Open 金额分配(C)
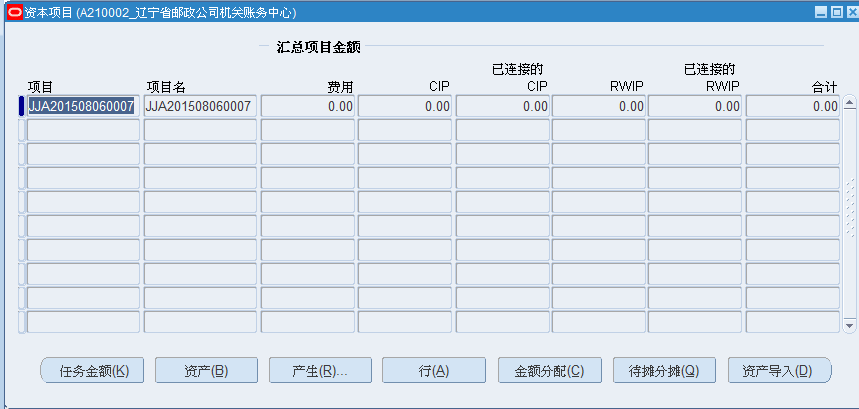859x409 pixels. tap(548, 370)
